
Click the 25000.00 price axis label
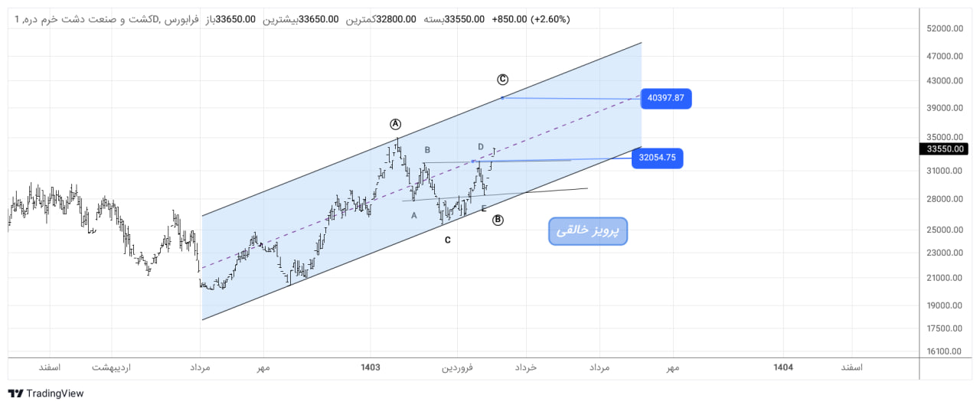(944, 230)
